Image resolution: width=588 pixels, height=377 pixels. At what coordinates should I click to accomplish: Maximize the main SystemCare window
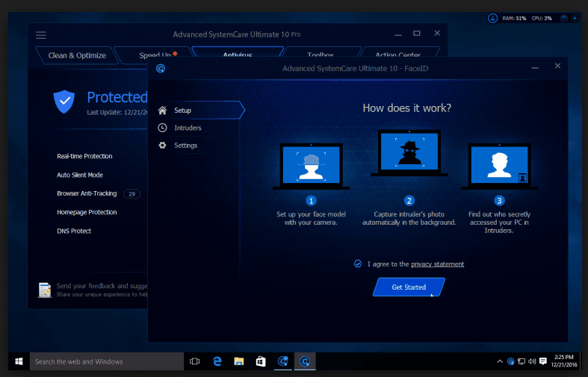pyautogui.click(x=417, y=34)
